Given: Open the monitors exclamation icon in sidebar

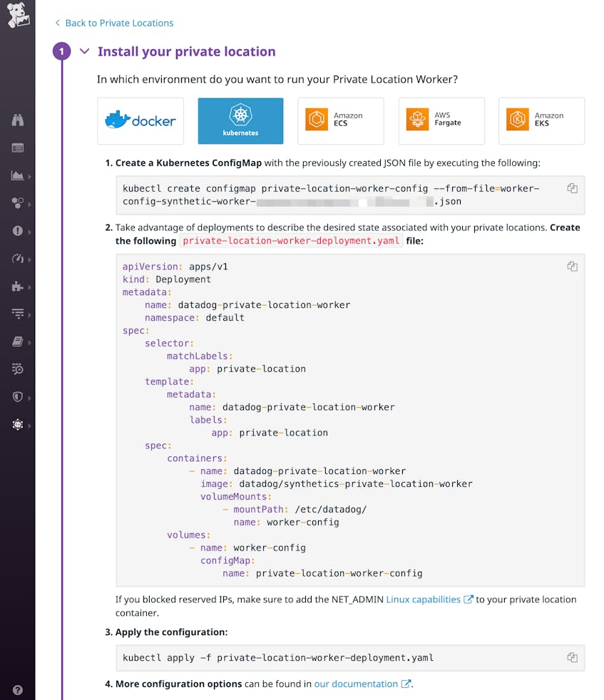Looking at the screenshot, I should pos(17,231).
